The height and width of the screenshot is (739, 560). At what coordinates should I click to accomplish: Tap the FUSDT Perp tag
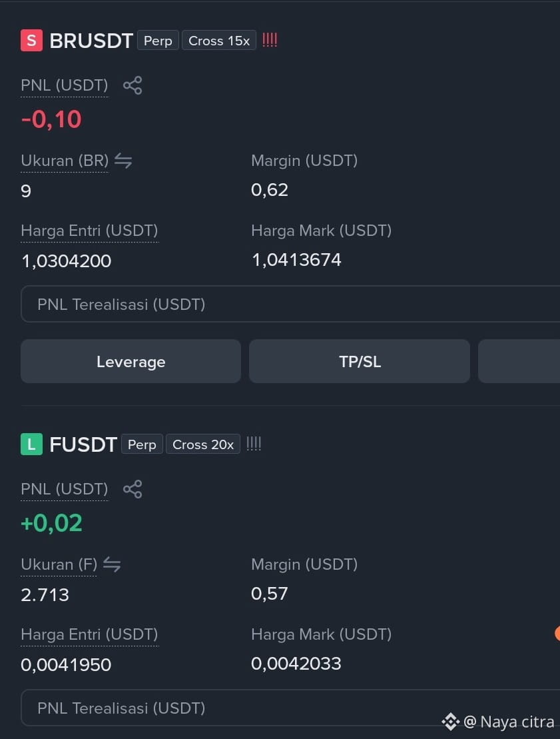pos(142,444)
